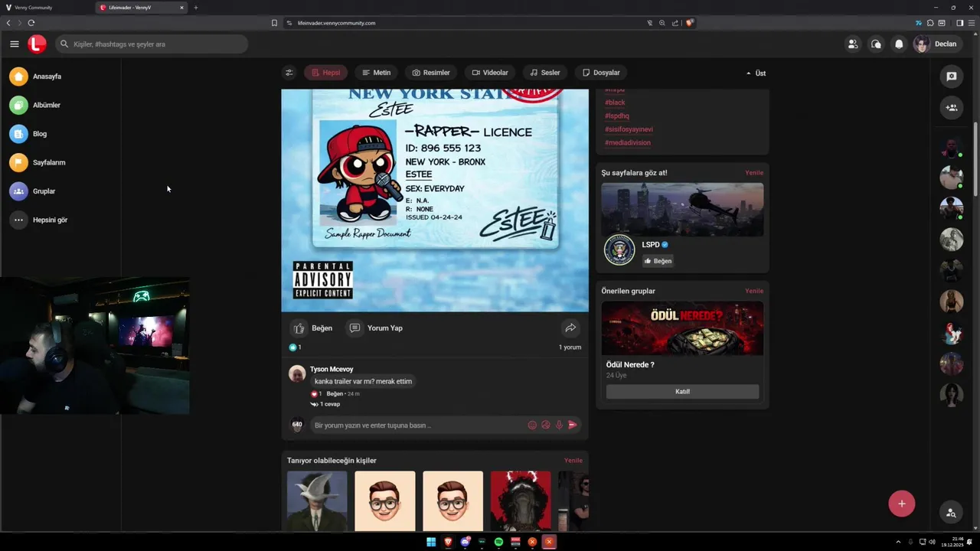
Task: Open the notifications bell icon
Action: click(x=899, y=44)
